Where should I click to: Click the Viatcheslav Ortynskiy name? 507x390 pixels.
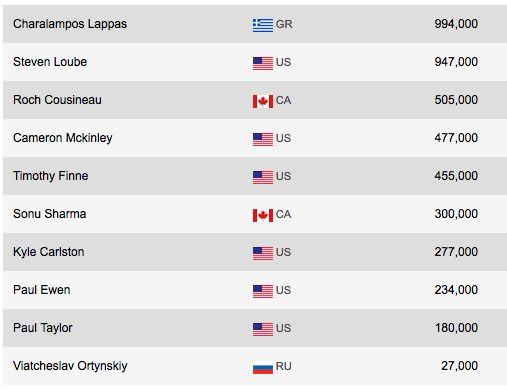click(70, 366)
